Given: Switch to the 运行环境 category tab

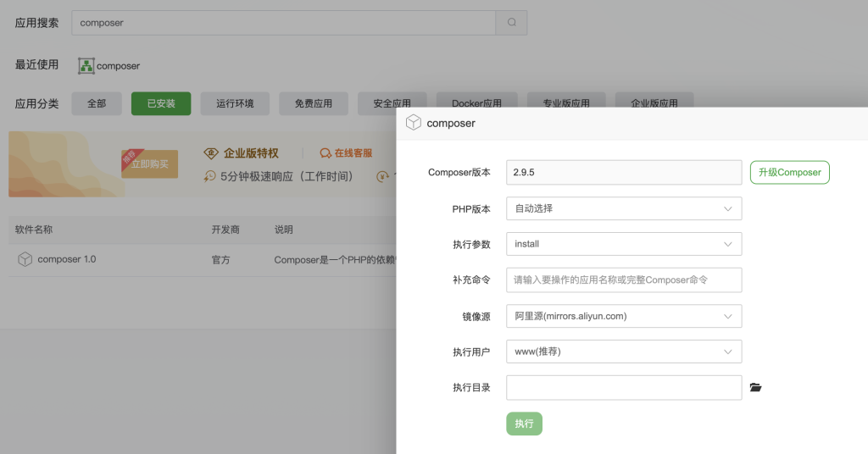Looking at the screenshot, I should (235, 103).
